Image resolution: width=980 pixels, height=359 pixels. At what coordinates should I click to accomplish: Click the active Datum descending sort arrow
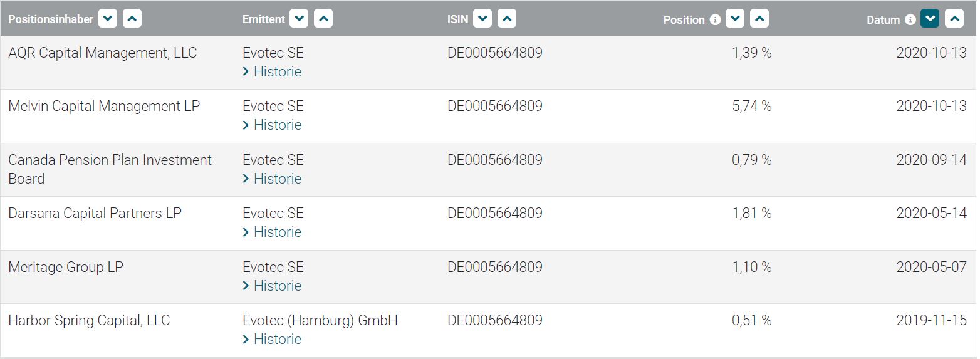[x=930, y=19]
